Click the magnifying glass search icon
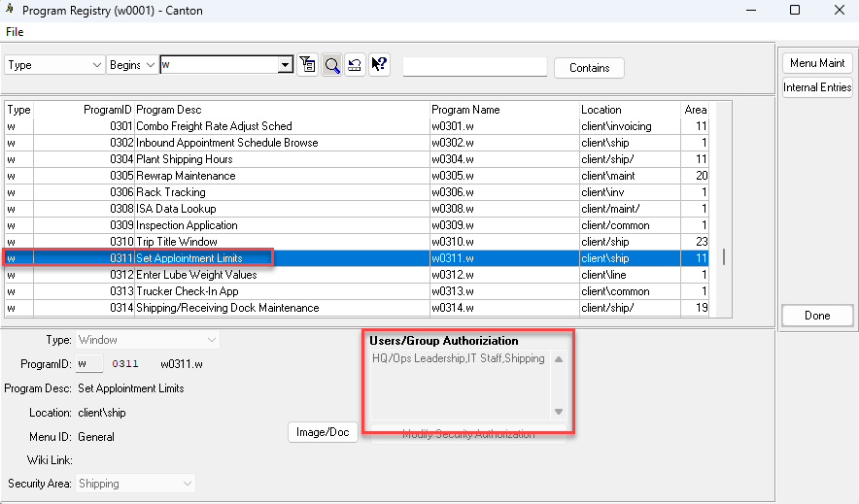 [332, 65]
